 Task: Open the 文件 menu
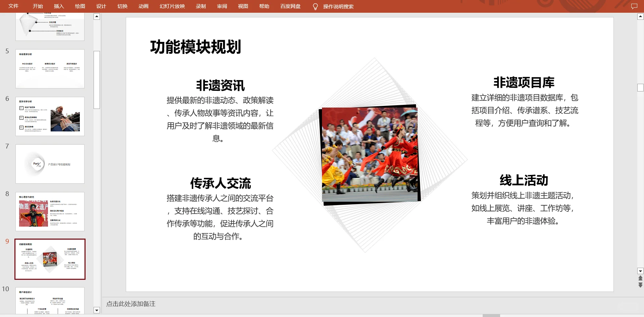[13, 6]
